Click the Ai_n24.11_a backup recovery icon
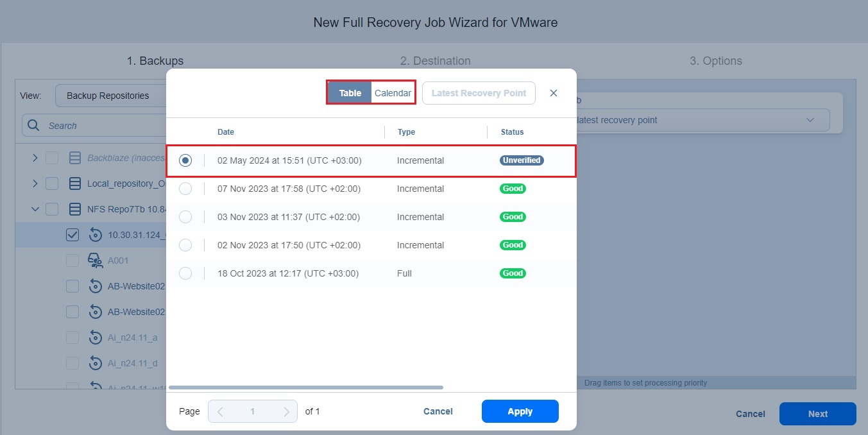Image resolution: width=868 pixels, height=435 pixels. 95,337
